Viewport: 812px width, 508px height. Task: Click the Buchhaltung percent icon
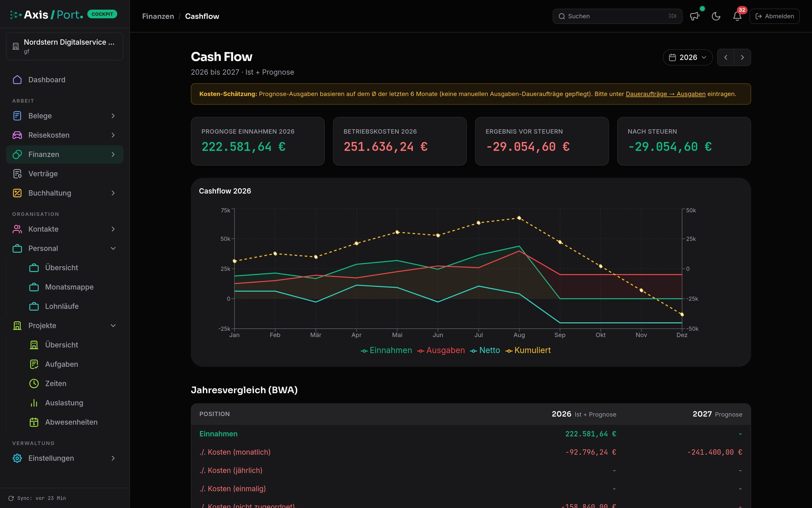click(17, 193)
